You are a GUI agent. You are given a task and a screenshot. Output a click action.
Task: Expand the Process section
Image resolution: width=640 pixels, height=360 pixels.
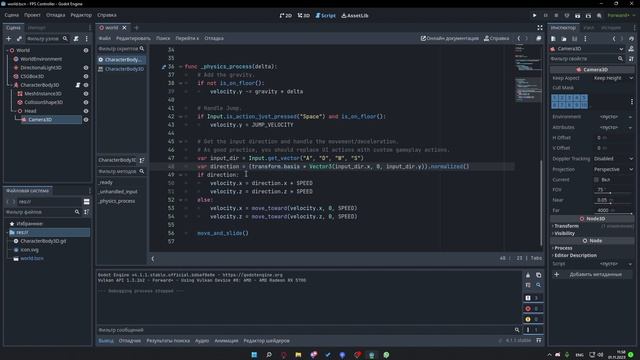[563, 248]
